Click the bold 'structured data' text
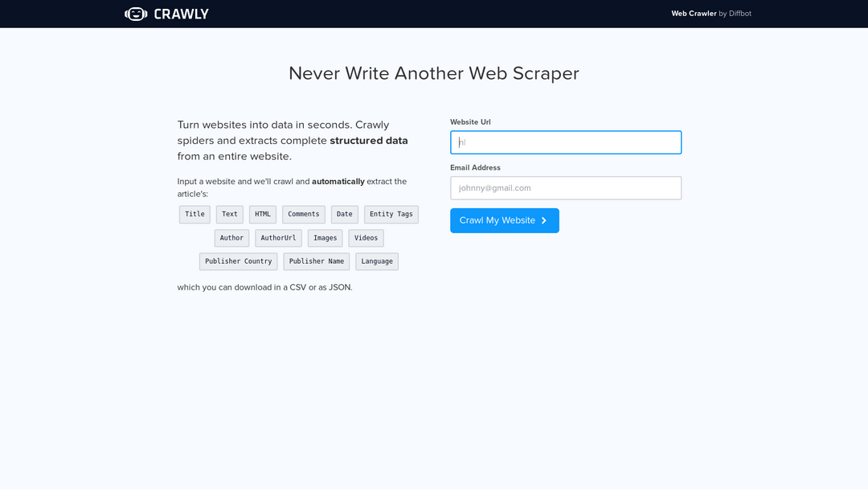Screen dimensions: 868x489 369,141
